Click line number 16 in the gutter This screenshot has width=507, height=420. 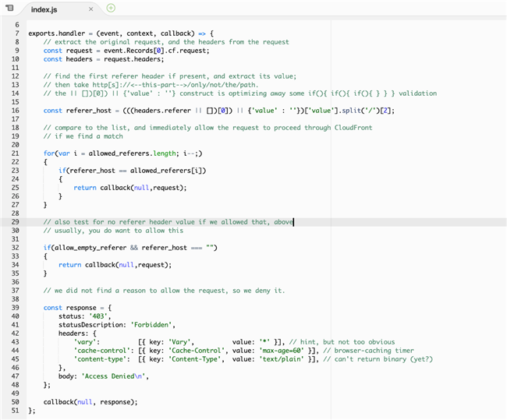pos(15,111)
